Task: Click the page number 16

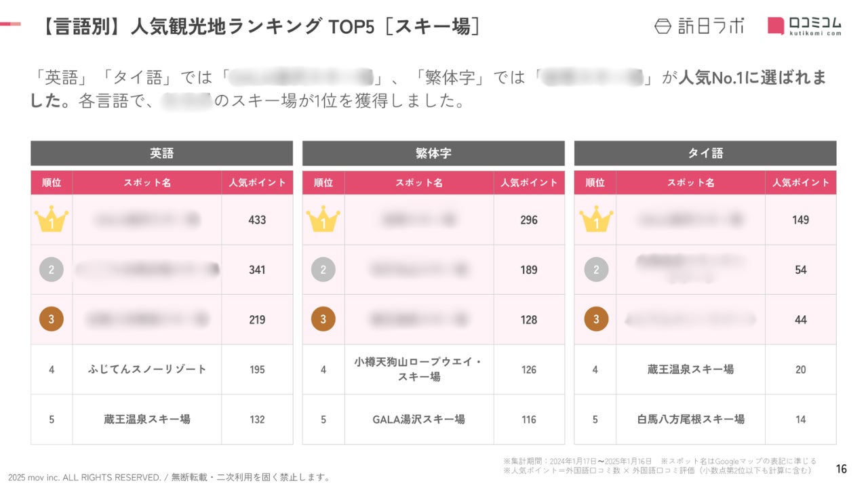Action: pos(841,469)
